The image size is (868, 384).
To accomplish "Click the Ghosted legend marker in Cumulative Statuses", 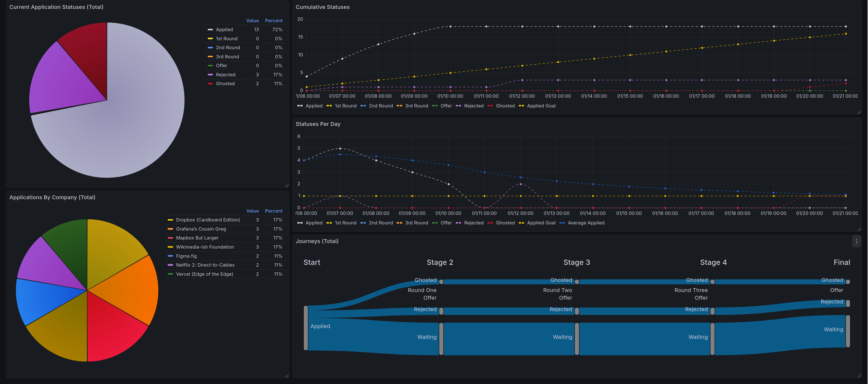I will [490, 106].
